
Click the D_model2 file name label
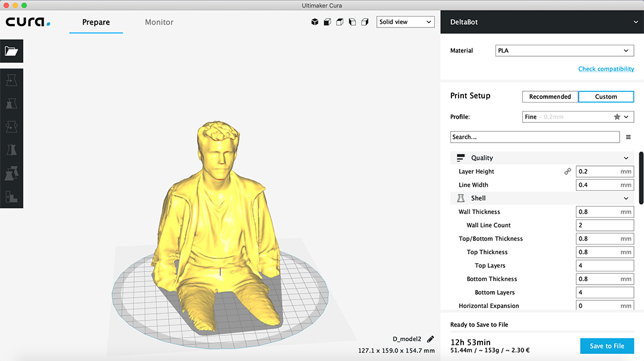tap(407, 339)
